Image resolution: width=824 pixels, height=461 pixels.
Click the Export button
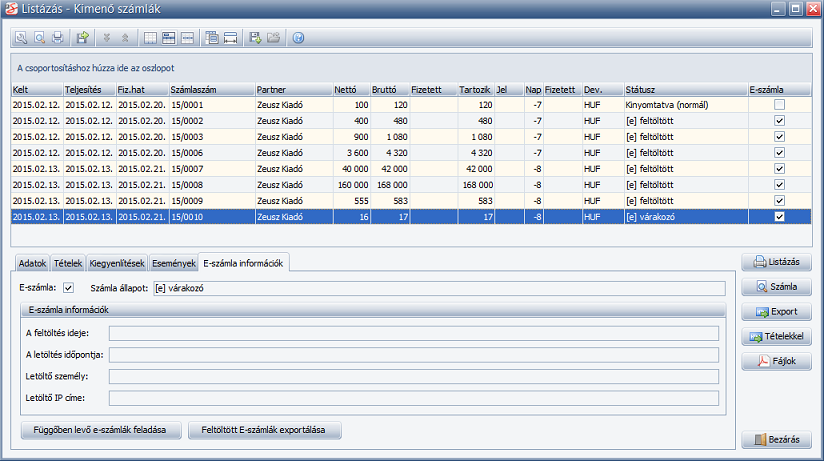pos(776,312)
